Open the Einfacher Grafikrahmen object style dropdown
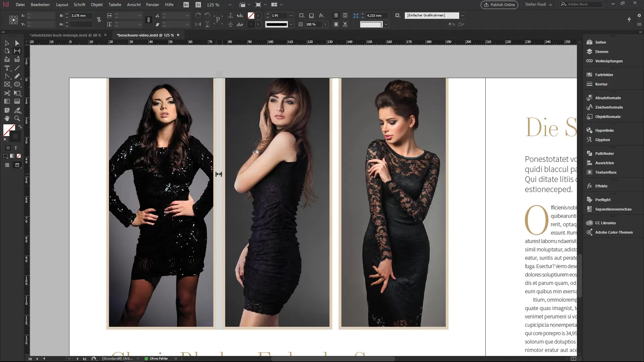 pos(462,15)
